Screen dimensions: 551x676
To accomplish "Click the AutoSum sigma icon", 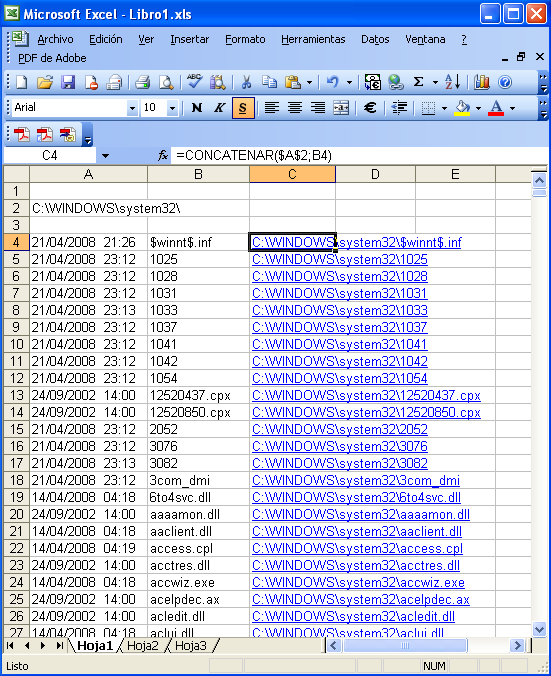I will point(418,82).
